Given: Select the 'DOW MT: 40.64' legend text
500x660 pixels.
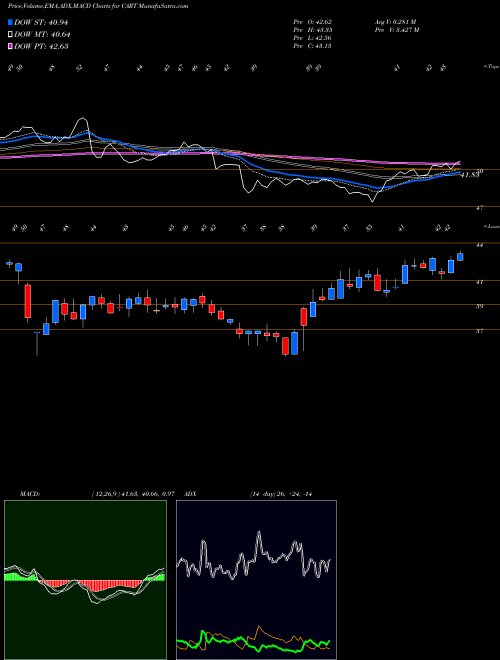Looking at the screenshot, I should tap(42, 35).
